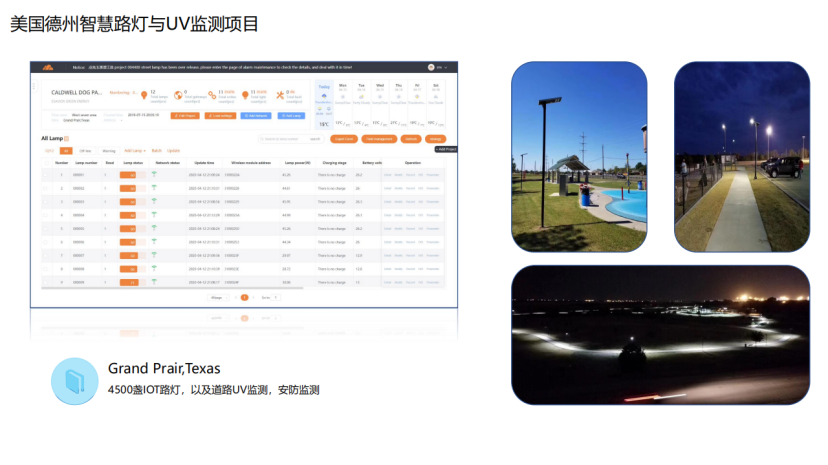This screenshot has width=828, height=465.
Task: Click Today's thunderstorm weather icon
Action: point(324,96)
